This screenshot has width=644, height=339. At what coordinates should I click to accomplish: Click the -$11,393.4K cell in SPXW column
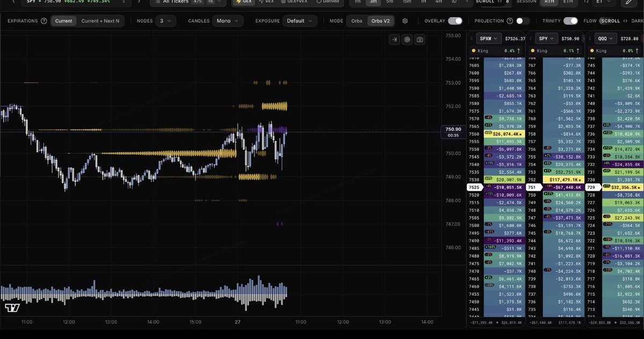point(506,241)
